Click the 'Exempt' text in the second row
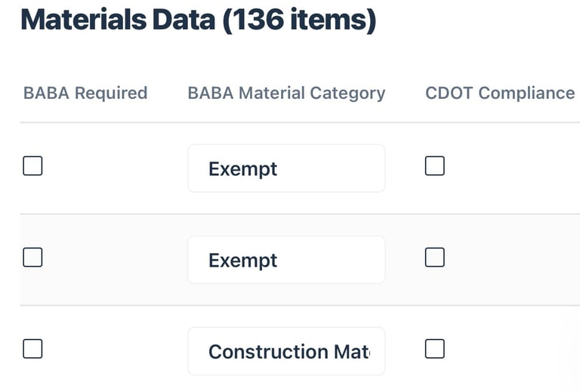 coord(243,260)
